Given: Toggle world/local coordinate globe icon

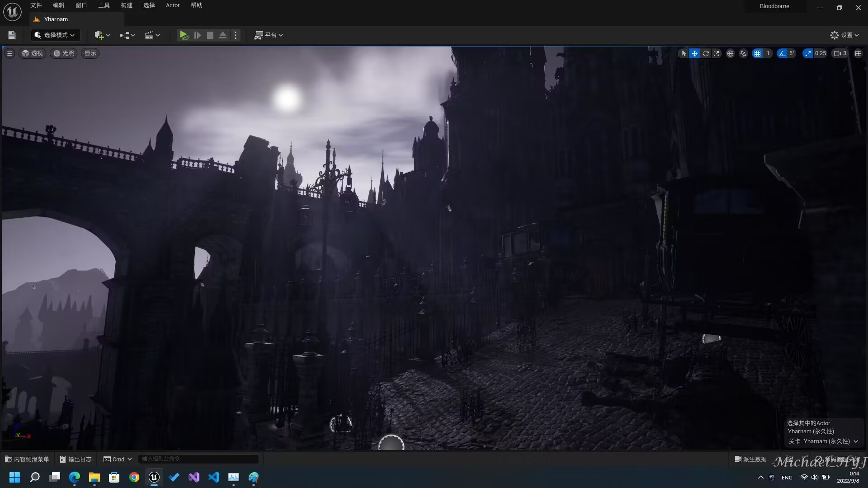Looking at the screenshot, I should (x=730, y=53).
